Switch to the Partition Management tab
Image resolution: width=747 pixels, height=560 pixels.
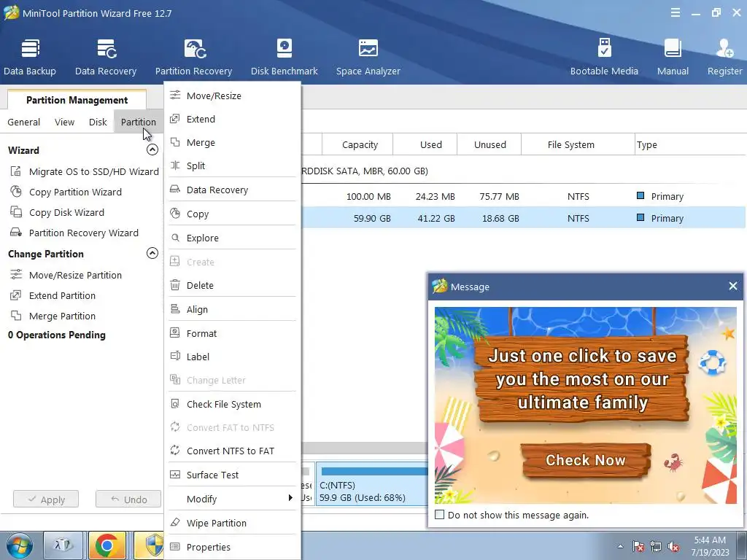point(77,100)
